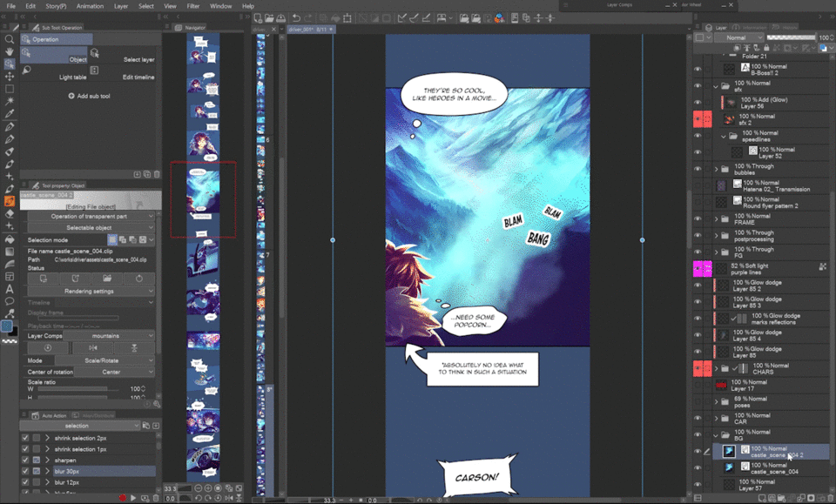This screenshot has height=504, width=836.
Task: Open Operation of transparent part dropdown
Action: tap(91, 216)
